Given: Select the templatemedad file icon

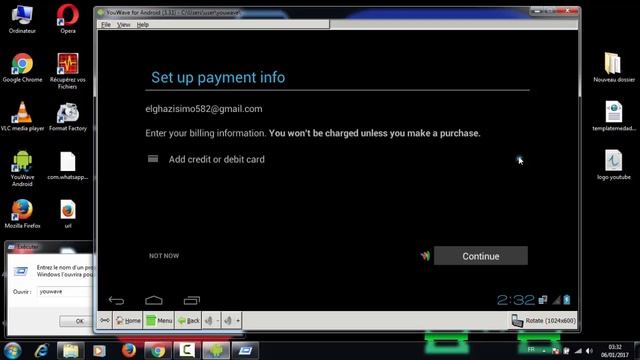Looking at the screenshot, I should click(x=614, y=116).
